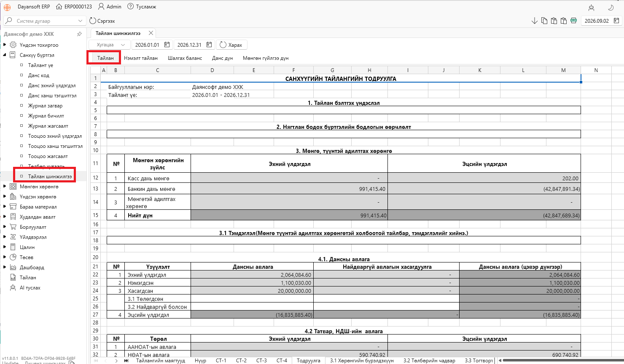The height and width of the screenshot is (364, 624).
Task: Click the cell showing (42,847,891.34)
Action: 484,189
